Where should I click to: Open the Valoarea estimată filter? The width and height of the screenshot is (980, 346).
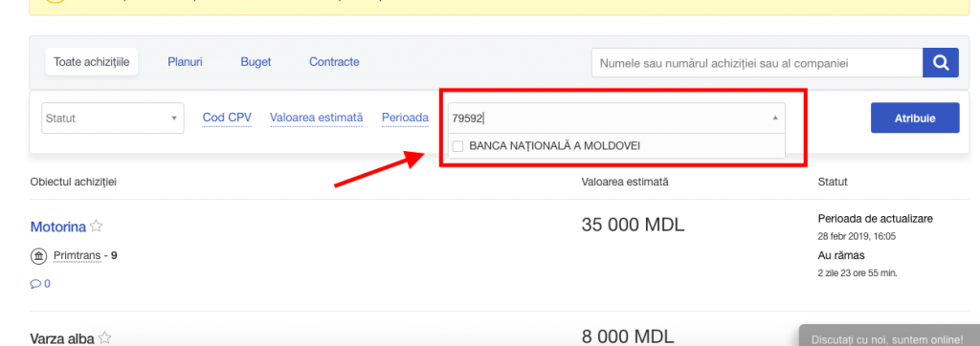pyautogui.click(x=316, y=118)
